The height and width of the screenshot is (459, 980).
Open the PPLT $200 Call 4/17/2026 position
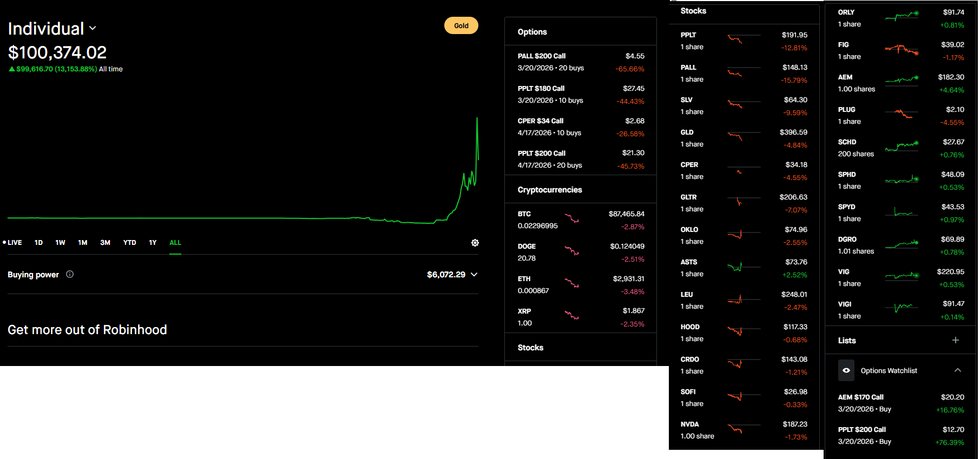click(x=581, y=159)
